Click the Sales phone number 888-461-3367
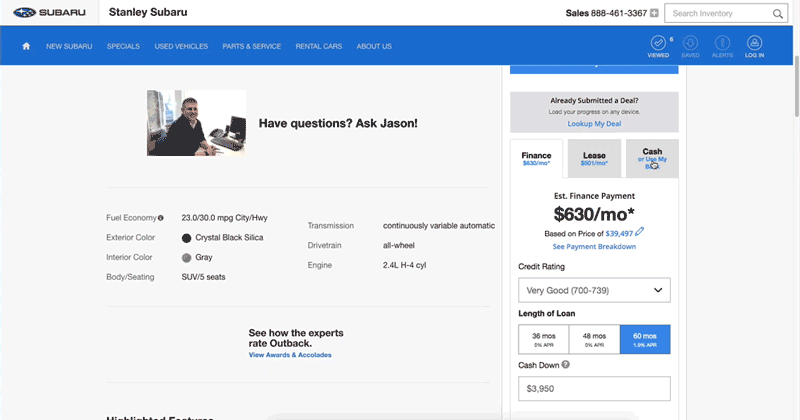800x420 pixels. pyautogui.click(x=619, y=13)
